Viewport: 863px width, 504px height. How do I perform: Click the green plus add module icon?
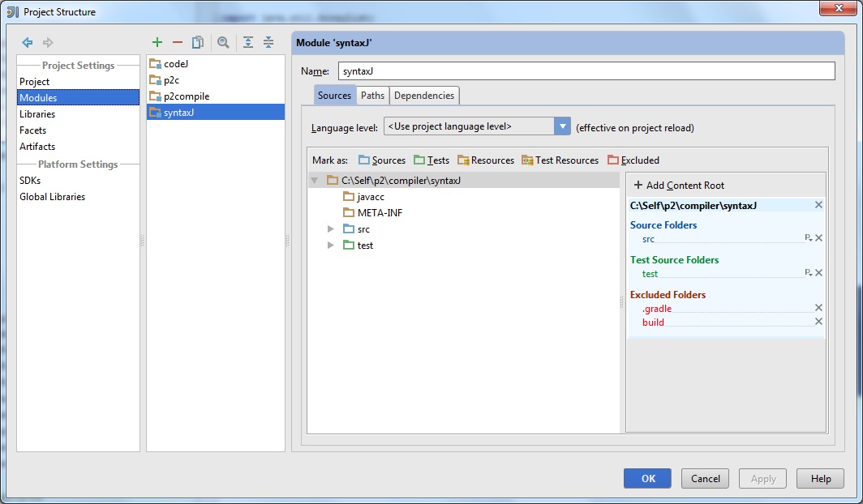click(157, 42)
